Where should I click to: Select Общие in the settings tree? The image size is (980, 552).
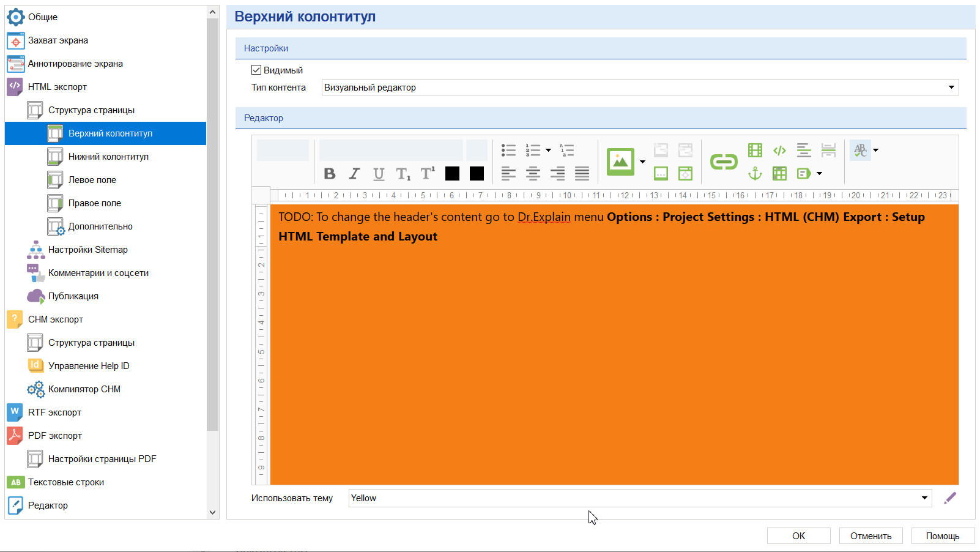(x=43, y=17)
